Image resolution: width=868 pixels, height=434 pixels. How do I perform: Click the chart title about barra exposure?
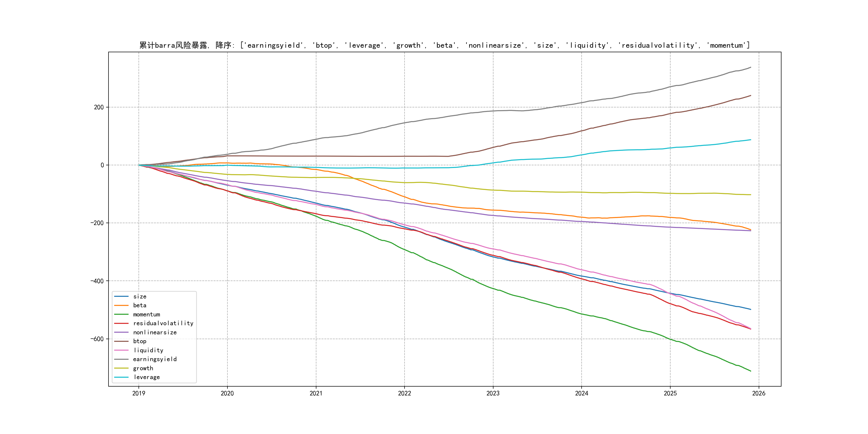(444, 45)
